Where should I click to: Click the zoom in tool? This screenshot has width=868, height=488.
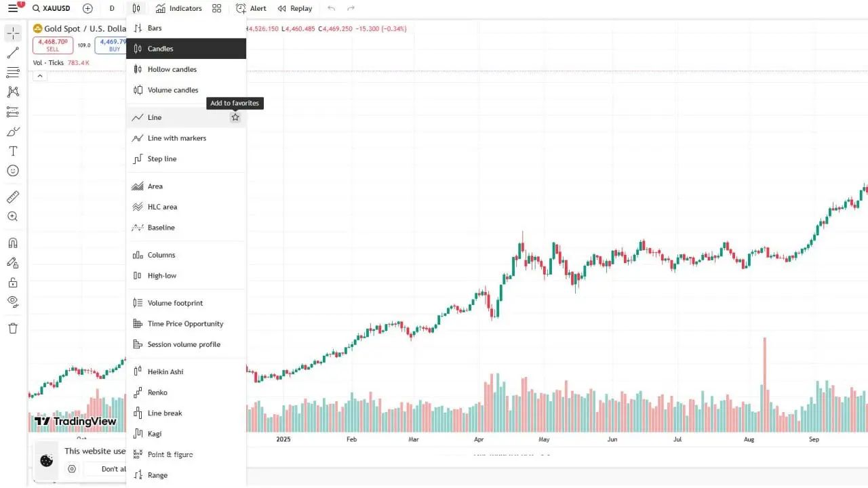13,217
